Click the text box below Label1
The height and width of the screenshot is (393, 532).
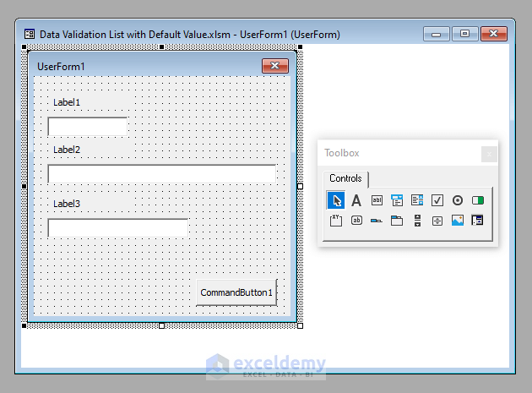pos(88,127)
